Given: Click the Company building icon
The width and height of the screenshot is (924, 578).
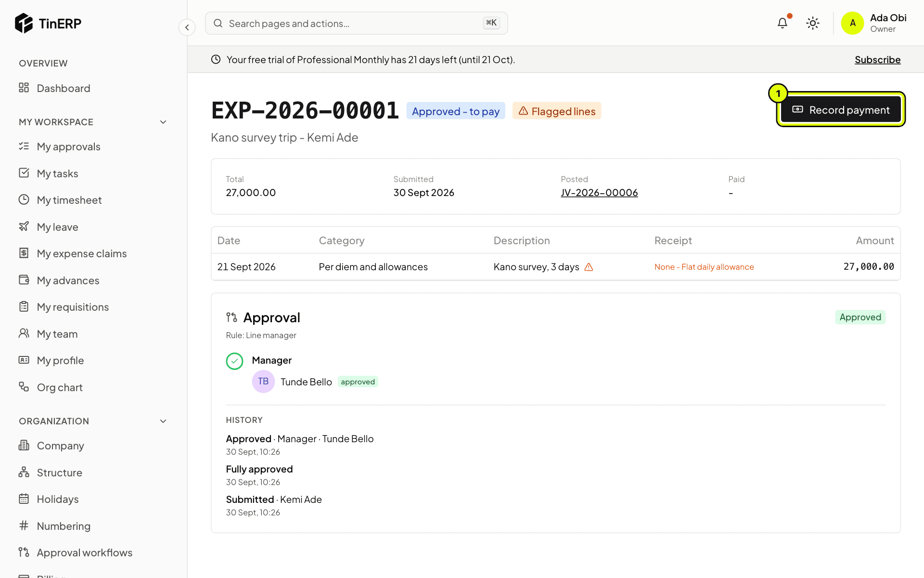Looking at the screenshot, I should click(x=24, y=445).
